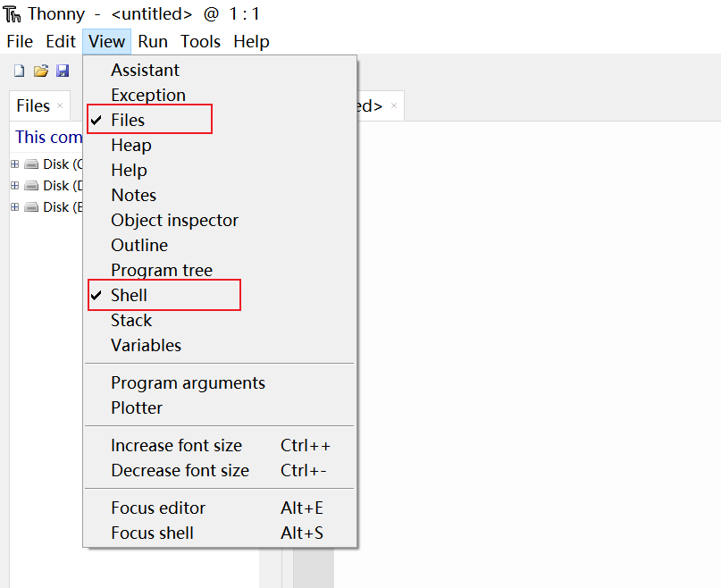
Task: Expand the third disk tree node
Action: click(x=14, y=207)
